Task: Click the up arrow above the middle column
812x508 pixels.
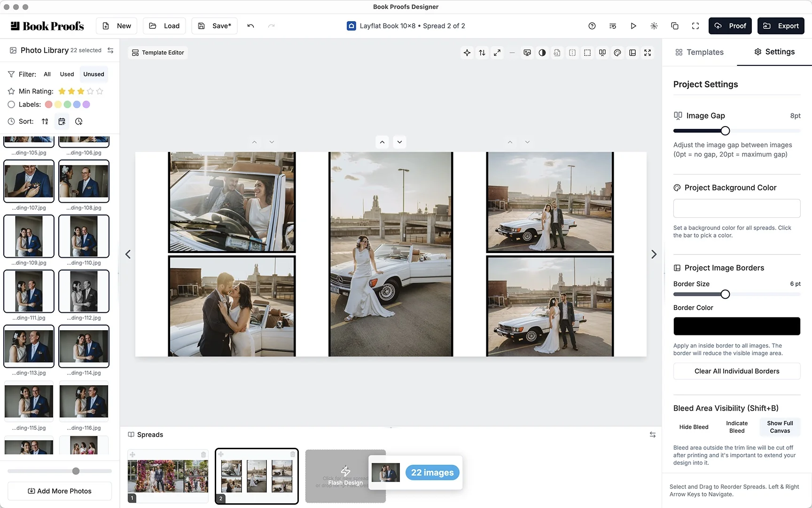Action: point(382,142)
